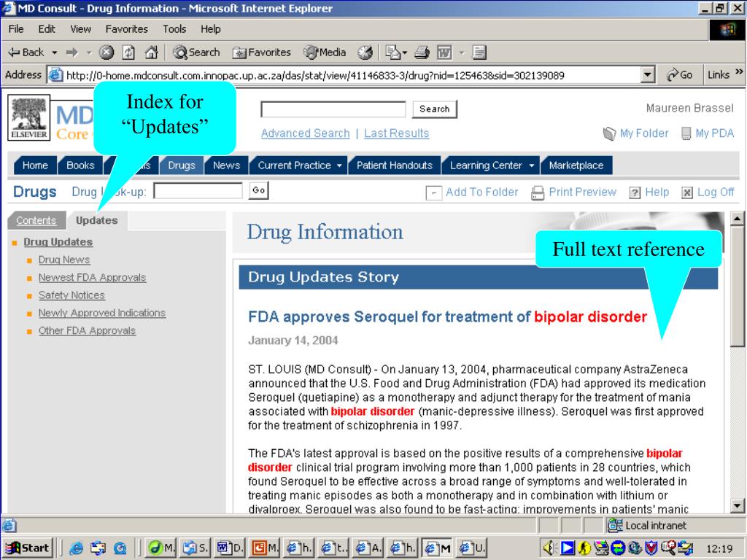Screen dimensions: 747x560
Task: Switch to the Contents sidebar tab
Action: 36,220
